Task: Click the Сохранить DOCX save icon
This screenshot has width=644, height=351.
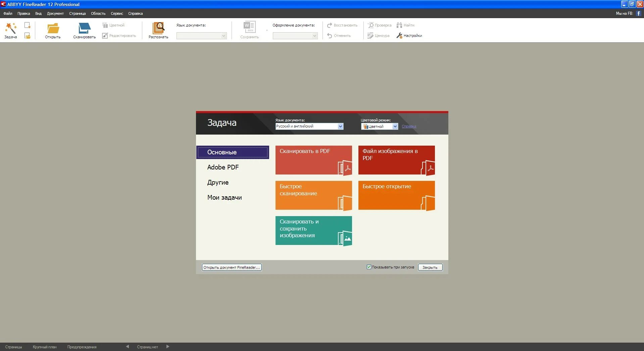Action: point(250,28)
